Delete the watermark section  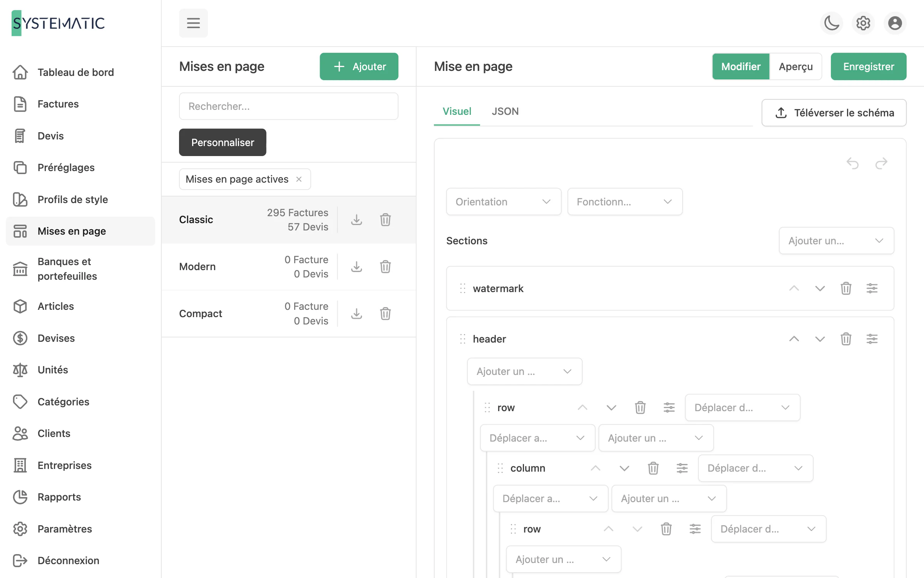point(846,288)
